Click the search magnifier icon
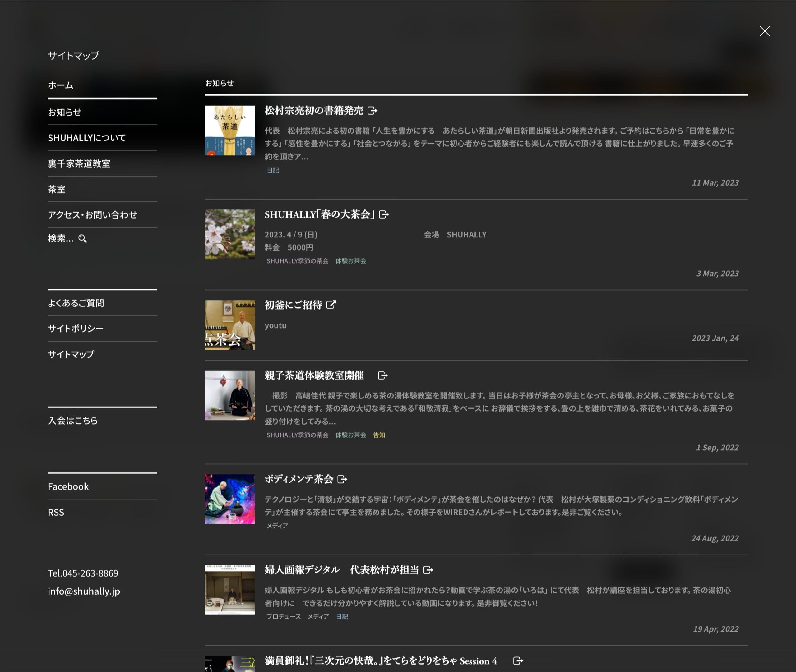Viewport: 796px width, 672px height. tap(83, 239)
